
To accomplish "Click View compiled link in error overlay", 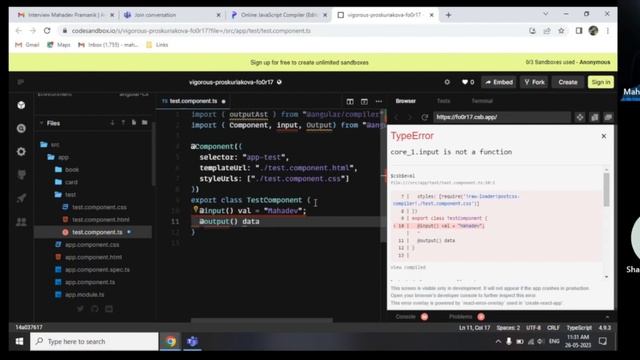I will click(408, 267).
